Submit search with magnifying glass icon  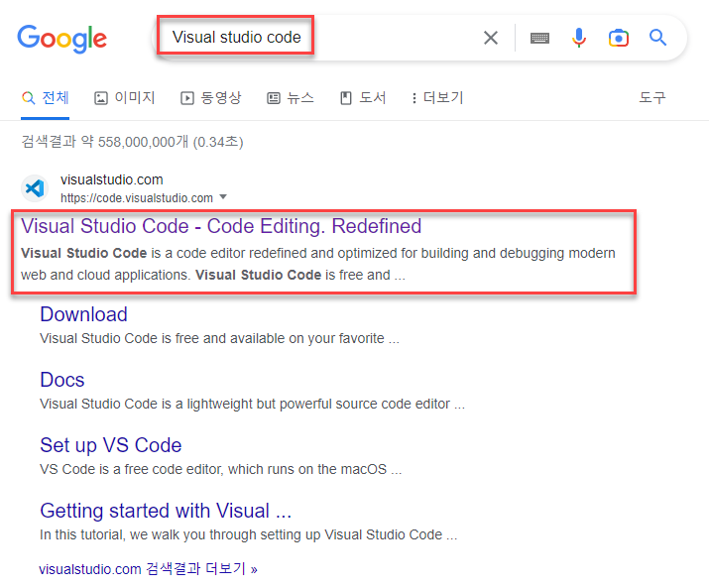click(657, 38)
